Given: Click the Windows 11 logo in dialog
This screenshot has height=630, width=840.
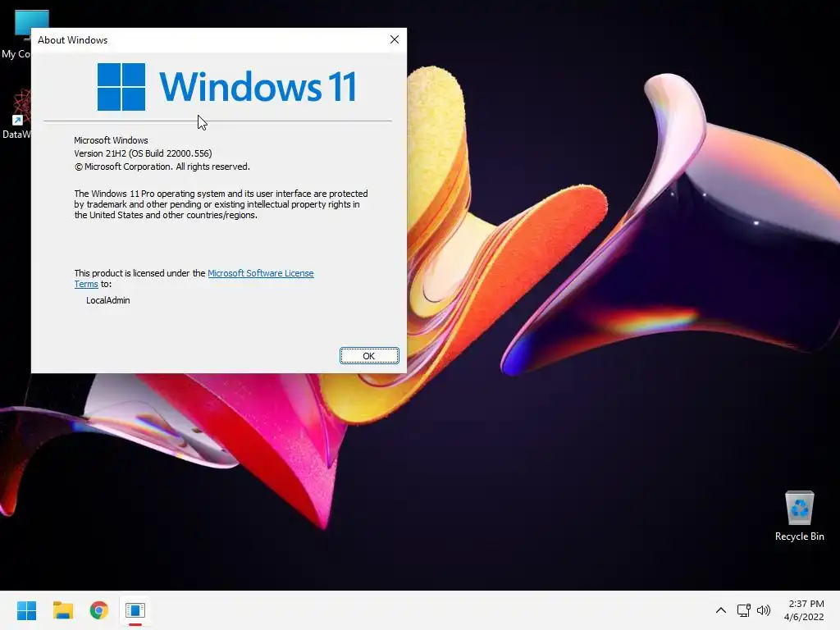Looking at the screenshot, I should click(226, 87).
